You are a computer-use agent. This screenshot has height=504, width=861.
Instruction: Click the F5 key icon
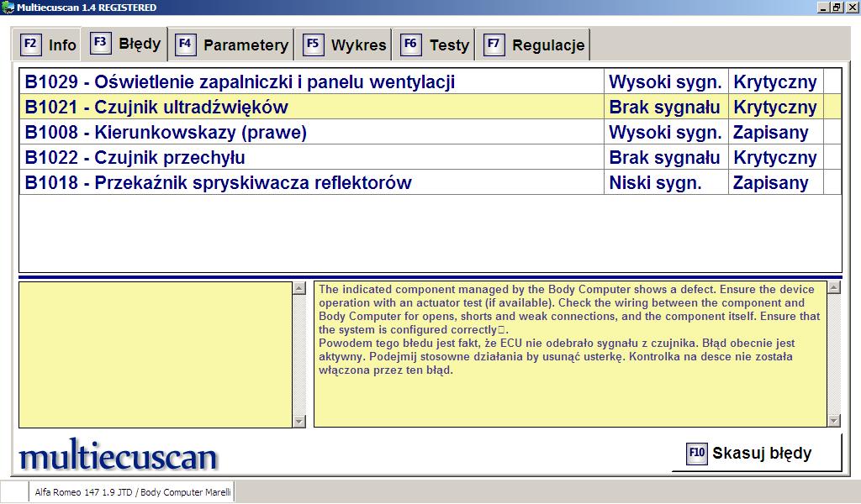[313, 45]
